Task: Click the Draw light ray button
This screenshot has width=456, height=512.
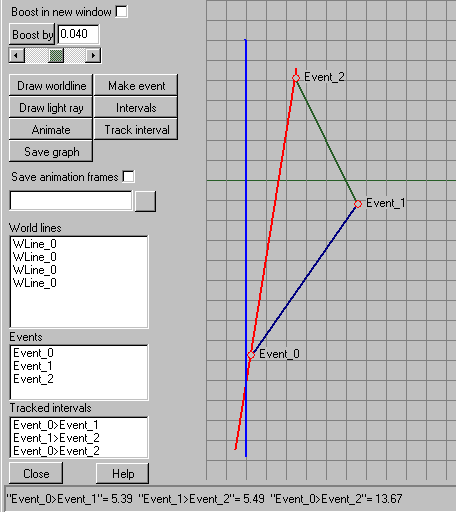Action: 51,108
